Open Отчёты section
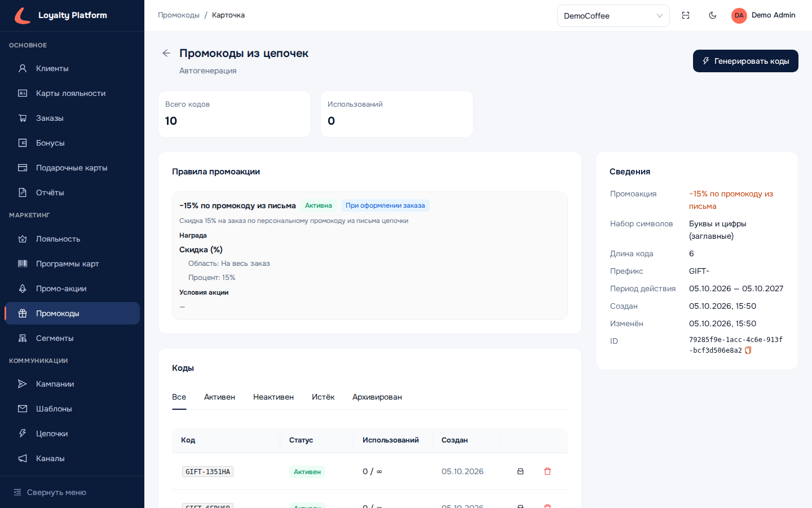The height and width of the screenshot is (508, 812). pos(72,192)
